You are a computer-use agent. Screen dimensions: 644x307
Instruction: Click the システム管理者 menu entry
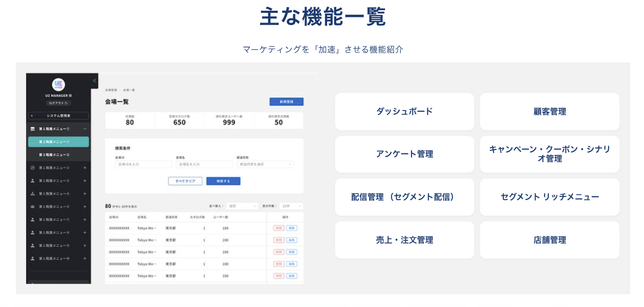[59, 115]
